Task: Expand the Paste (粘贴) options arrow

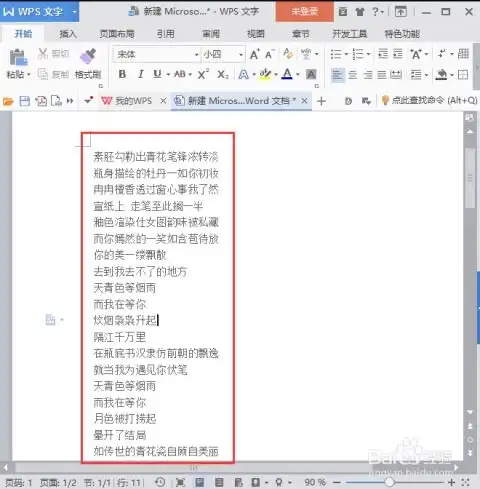Action: [29, 74]
